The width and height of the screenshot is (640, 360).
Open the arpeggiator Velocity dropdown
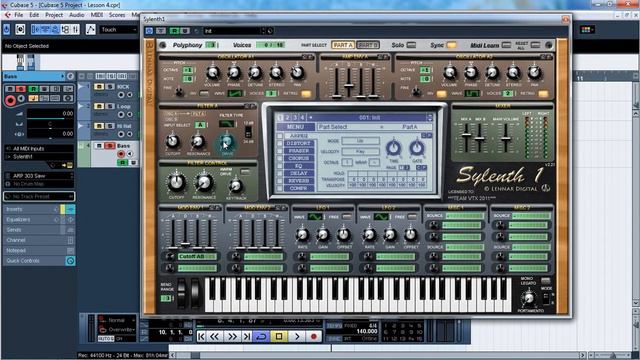coord(360,151)
